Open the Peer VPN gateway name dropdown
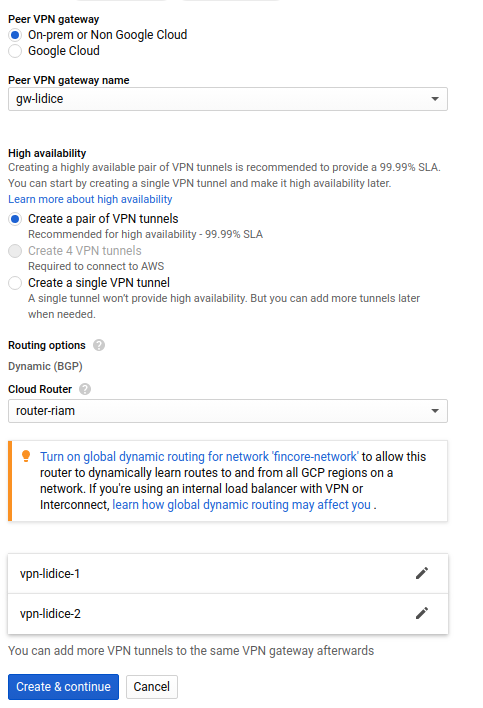 click(x=228, y=99)
